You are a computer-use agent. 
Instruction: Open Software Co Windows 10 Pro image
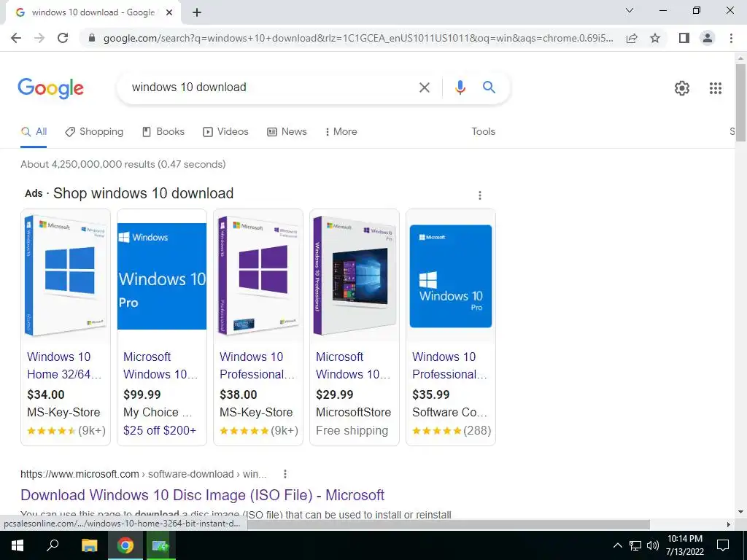451,276
